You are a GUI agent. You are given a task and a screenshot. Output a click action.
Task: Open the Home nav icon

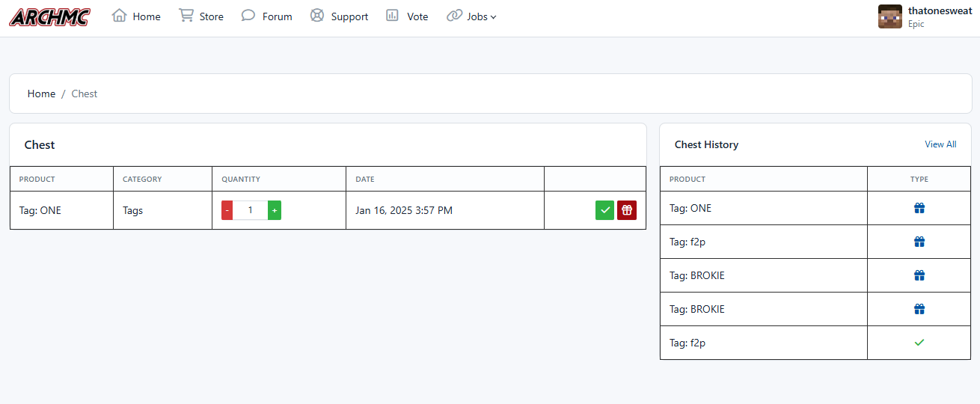(x=119, y=16)
